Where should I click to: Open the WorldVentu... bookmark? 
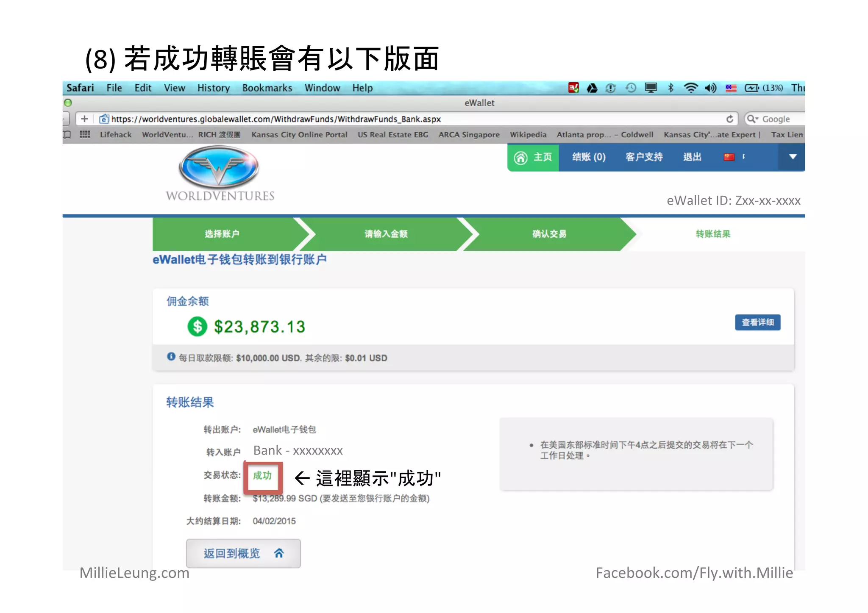(x=167, y=135)
